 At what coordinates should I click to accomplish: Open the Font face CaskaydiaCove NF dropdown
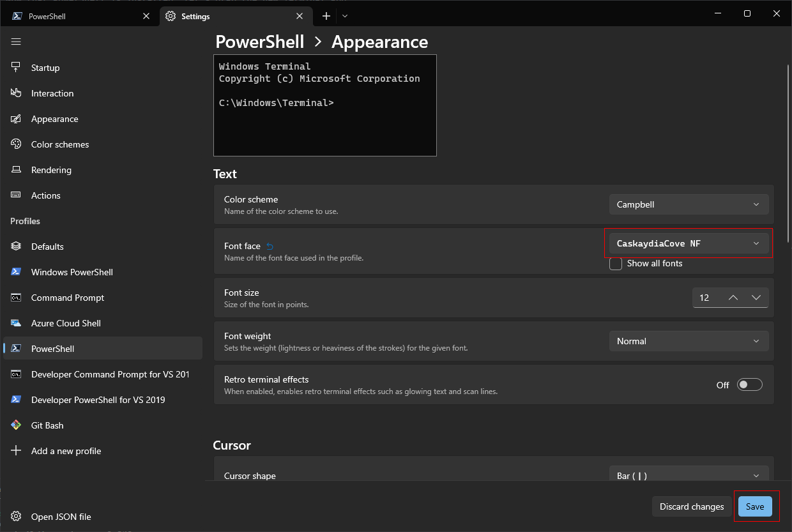pos(689,243)
